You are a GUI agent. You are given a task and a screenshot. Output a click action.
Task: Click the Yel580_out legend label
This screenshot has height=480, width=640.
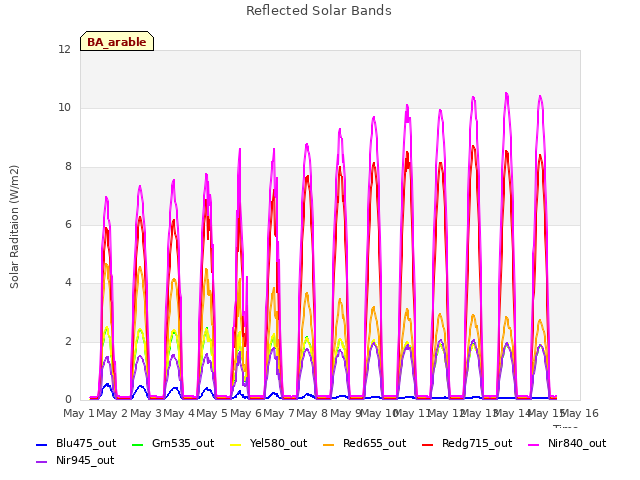(278, 444)
